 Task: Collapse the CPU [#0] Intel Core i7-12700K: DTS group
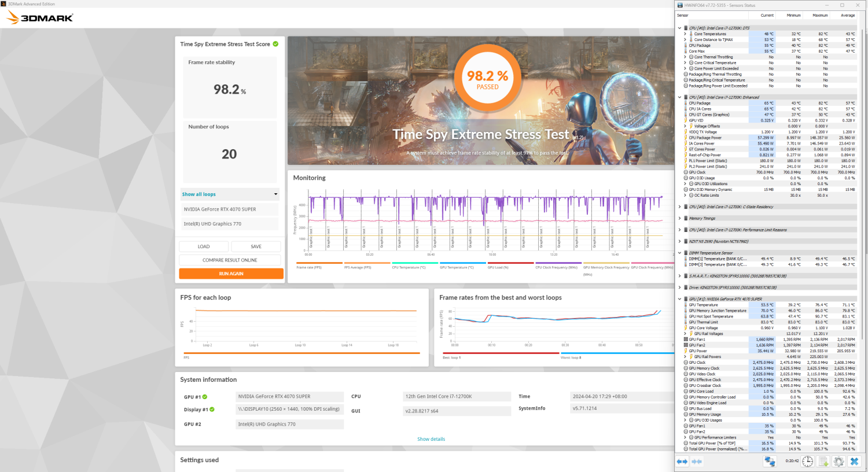click(679, 28)
